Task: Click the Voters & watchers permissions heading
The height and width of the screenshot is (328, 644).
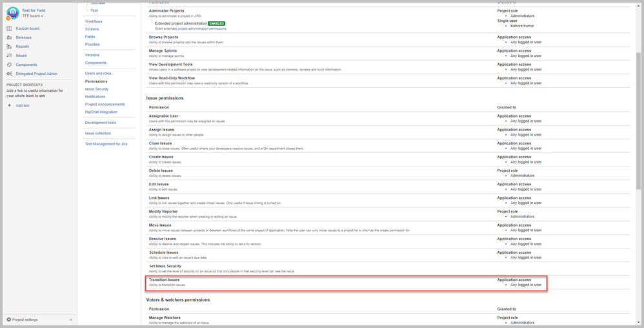Action: click(178, 300)
